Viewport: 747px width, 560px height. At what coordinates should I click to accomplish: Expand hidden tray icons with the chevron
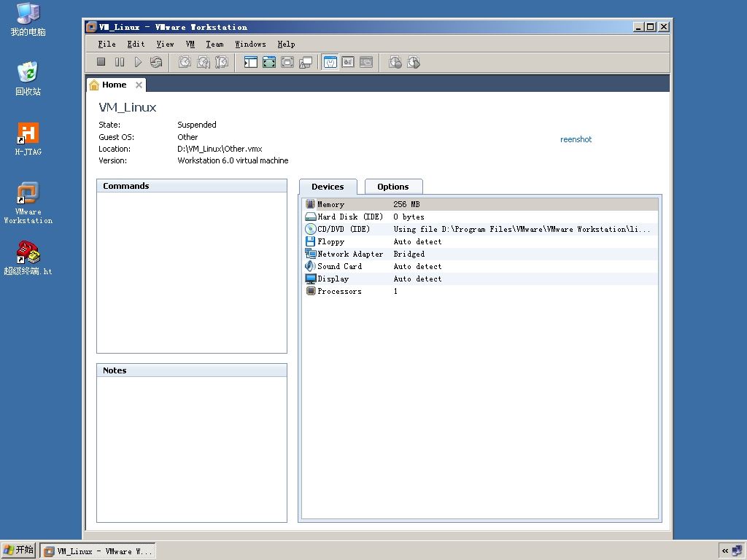(x=724, y=551)
